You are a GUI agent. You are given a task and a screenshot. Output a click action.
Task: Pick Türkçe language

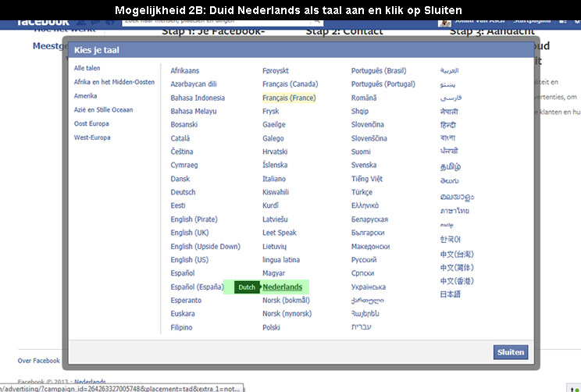coord(362,192)
